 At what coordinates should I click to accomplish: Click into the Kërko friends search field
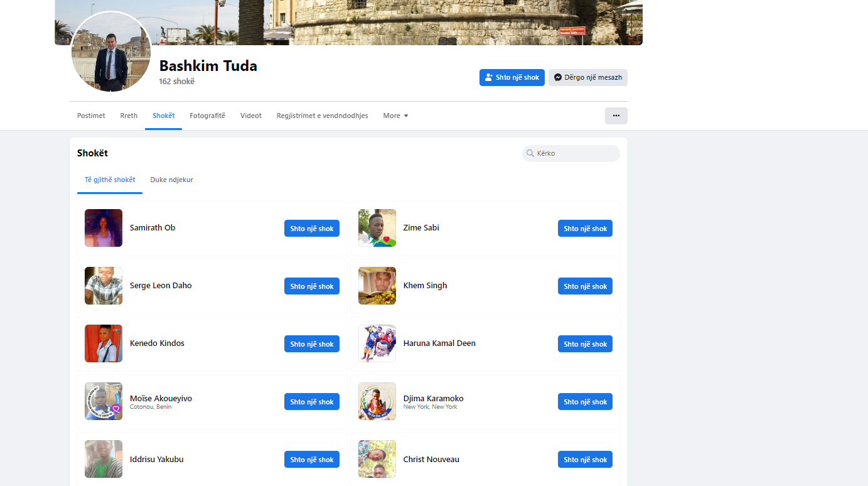click(x=574, y=153)
